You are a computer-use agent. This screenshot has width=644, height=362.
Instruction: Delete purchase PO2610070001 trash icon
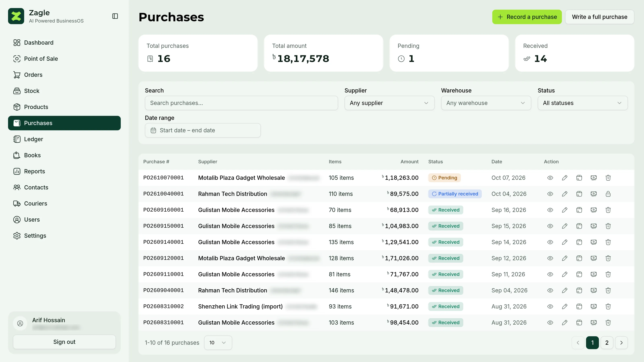[608, 178]
